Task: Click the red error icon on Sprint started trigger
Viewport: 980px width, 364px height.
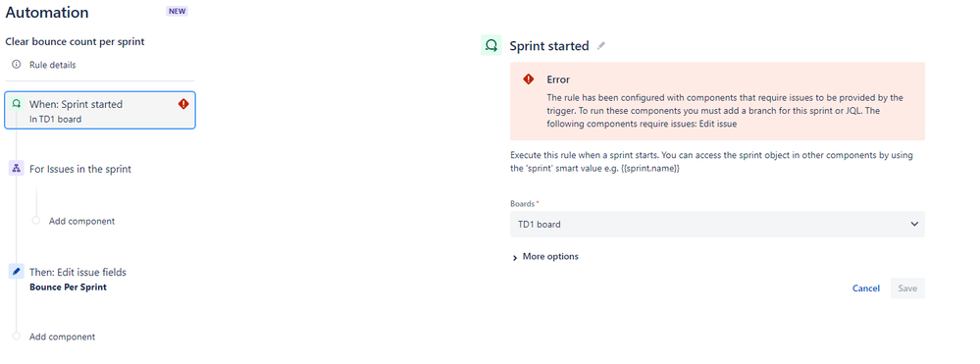Action: 183,104
